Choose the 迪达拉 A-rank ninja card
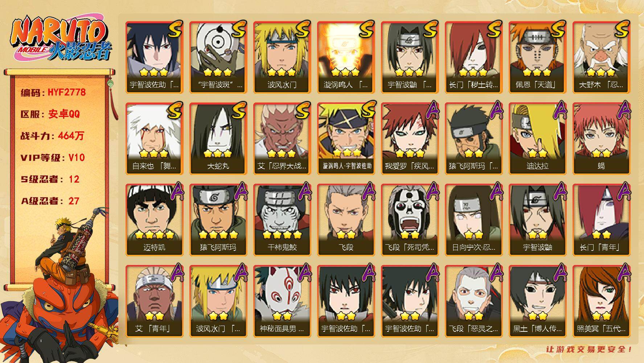This screenshot has height=363, width=644. (537, 138)
